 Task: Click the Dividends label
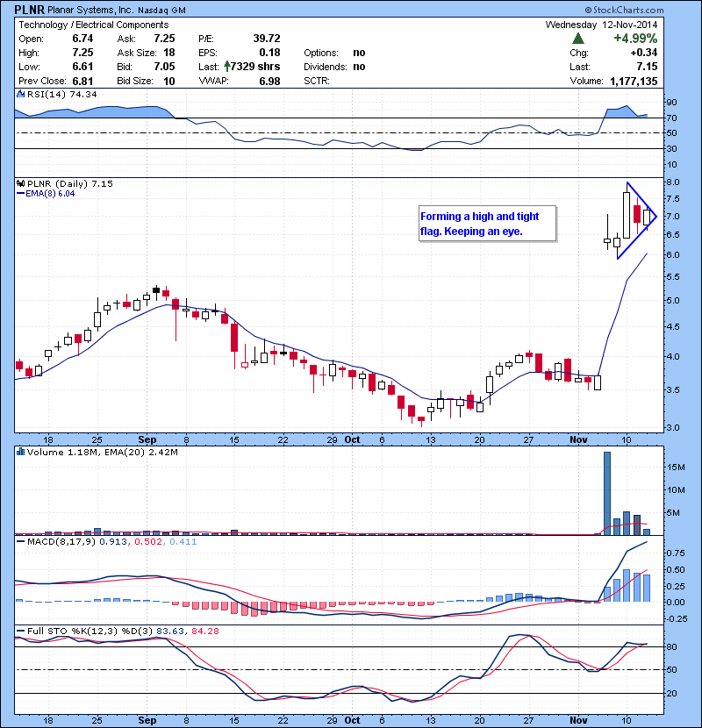click(x=326, y=67)
